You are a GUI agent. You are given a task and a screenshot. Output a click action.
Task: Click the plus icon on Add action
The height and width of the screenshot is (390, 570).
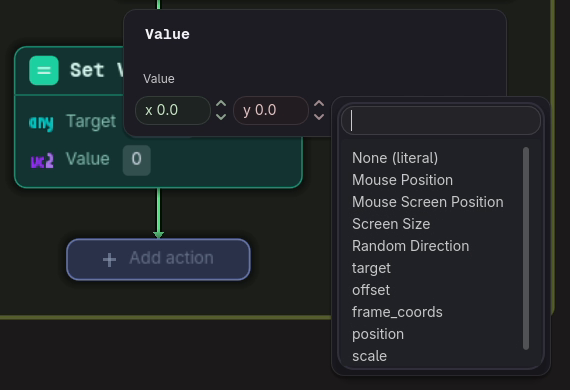coord(109,260)
